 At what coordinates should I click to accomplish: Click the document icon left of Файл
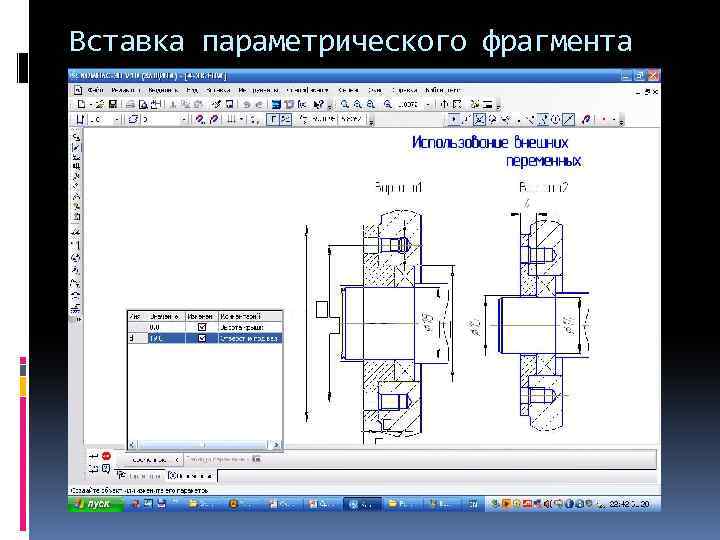pyautogui.click(x=78, y=90)
